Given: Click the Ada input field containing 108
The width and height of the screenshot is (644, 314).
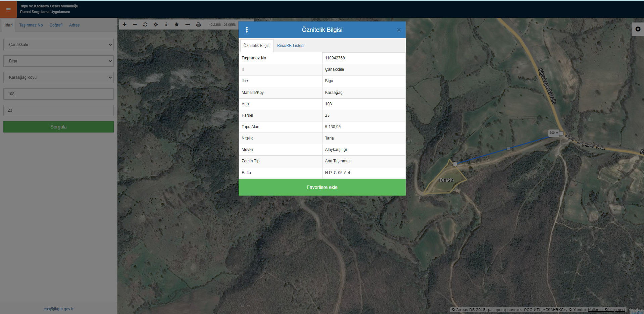Looking at the screenshot, I should [58, 94].
